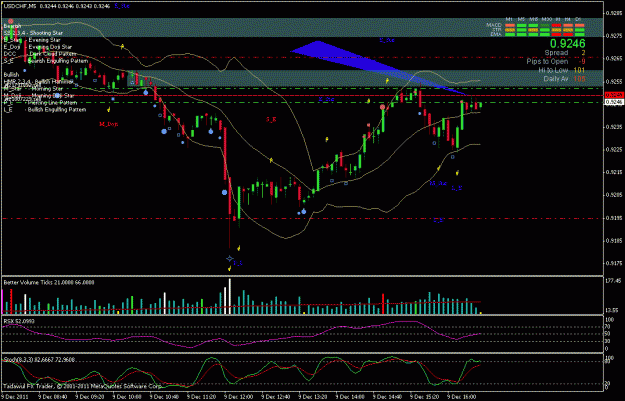
Task: Click the Hi to Low 101 readout
Action: tap(561, 70)
